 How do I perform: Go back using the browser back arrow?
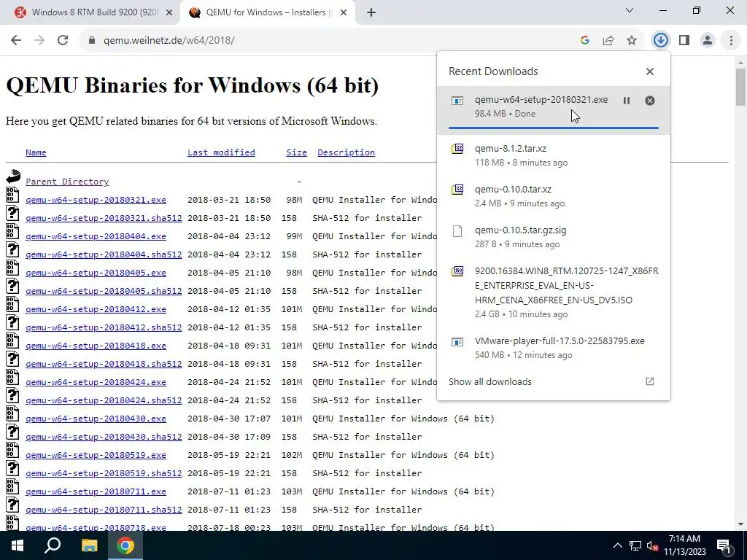[16, 41]
